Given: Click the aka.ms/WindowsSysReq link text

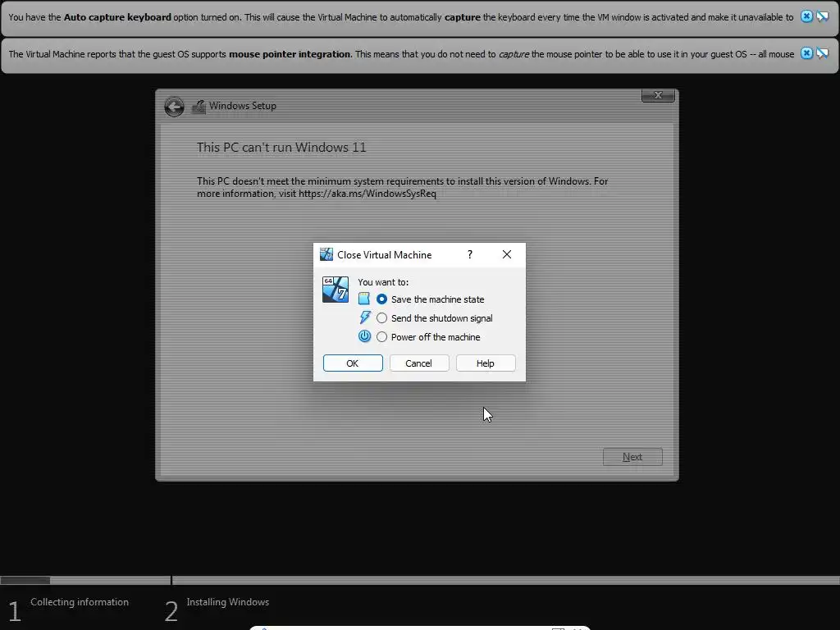Looking at the screenshot, I should (x=367, y=194).
